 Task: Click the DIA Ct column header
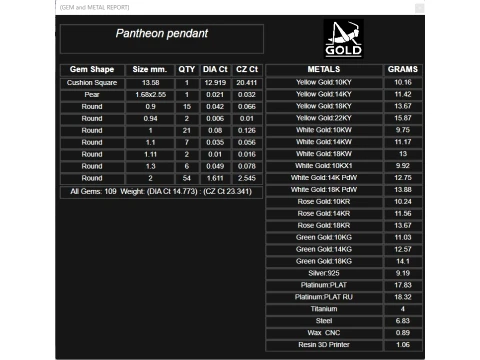click(215, 70)
